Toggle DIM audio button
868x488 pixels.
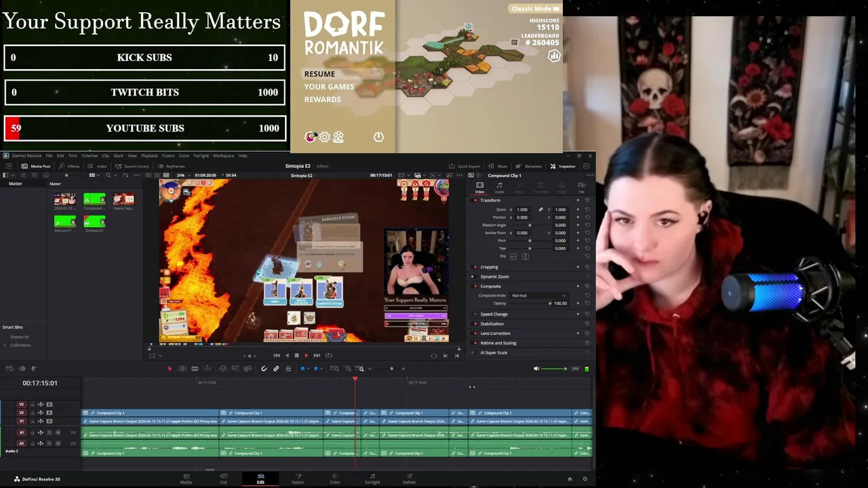click(575, 369)
